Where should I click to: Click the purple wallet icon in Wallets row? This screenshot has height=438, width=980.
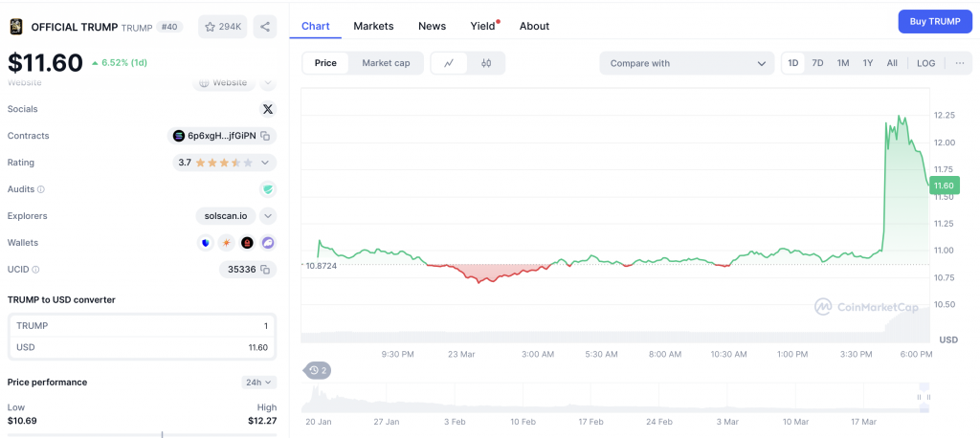(268, 243)
